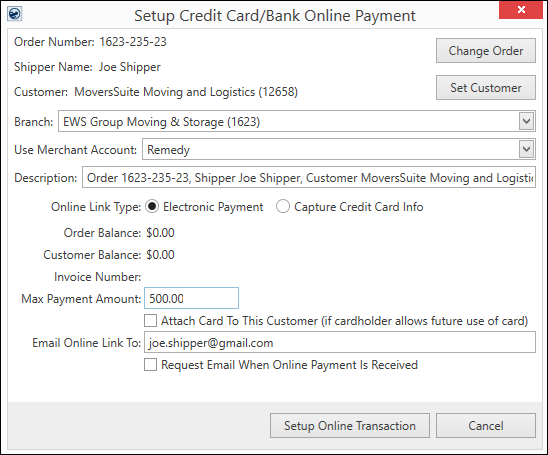
Task: Click the order number 1623-235-23 text
Action: 133,42
